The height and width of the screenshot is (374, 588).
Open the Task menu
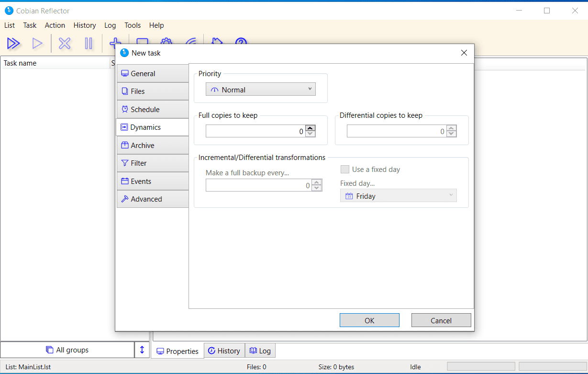pos(30,25)
